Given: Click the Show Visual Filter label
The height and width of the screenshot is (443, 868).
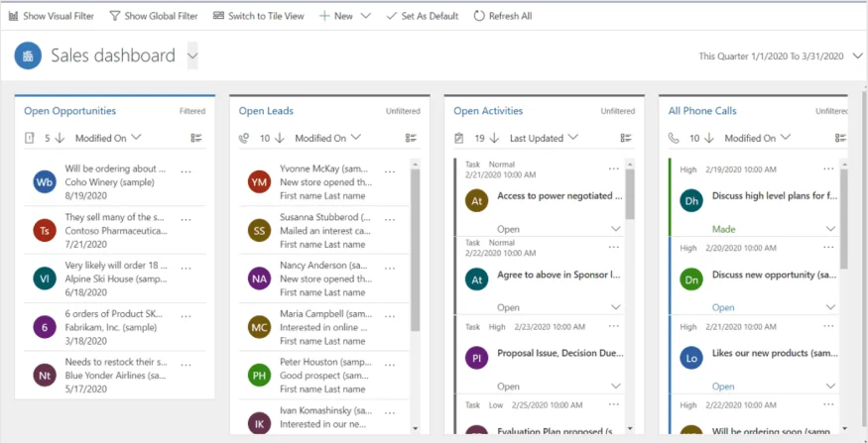Looking at the screenshot, I should 59,16.
